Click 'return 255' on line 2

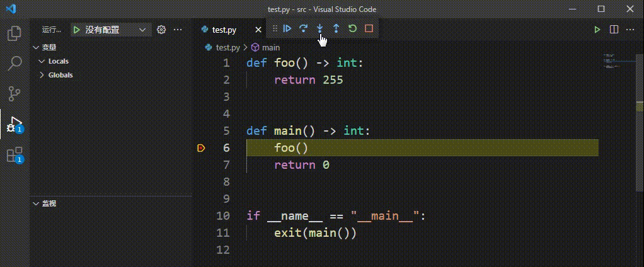308,80
